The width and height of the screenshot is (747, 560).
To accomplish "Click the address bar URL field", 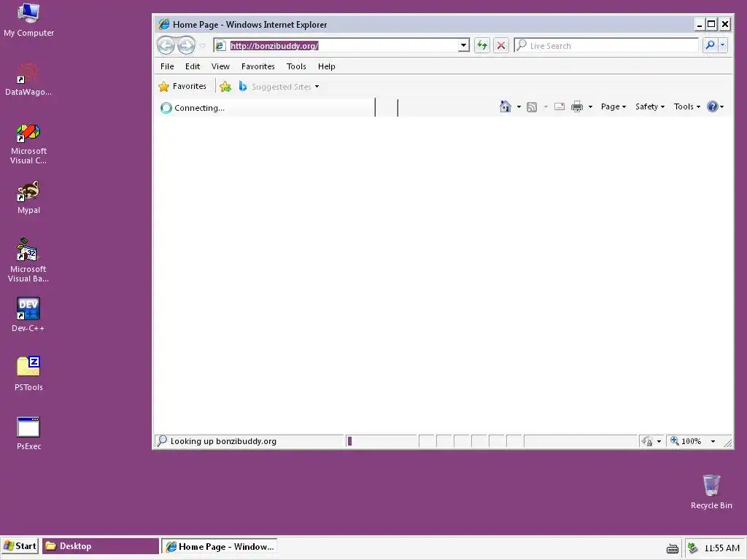I will point(342,46).
